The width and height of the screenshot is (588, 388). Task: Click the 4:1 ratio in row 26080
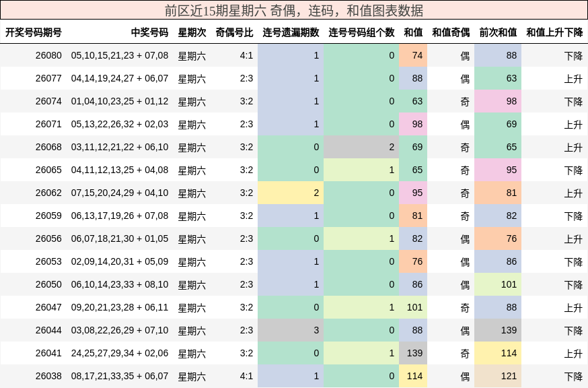246,56
